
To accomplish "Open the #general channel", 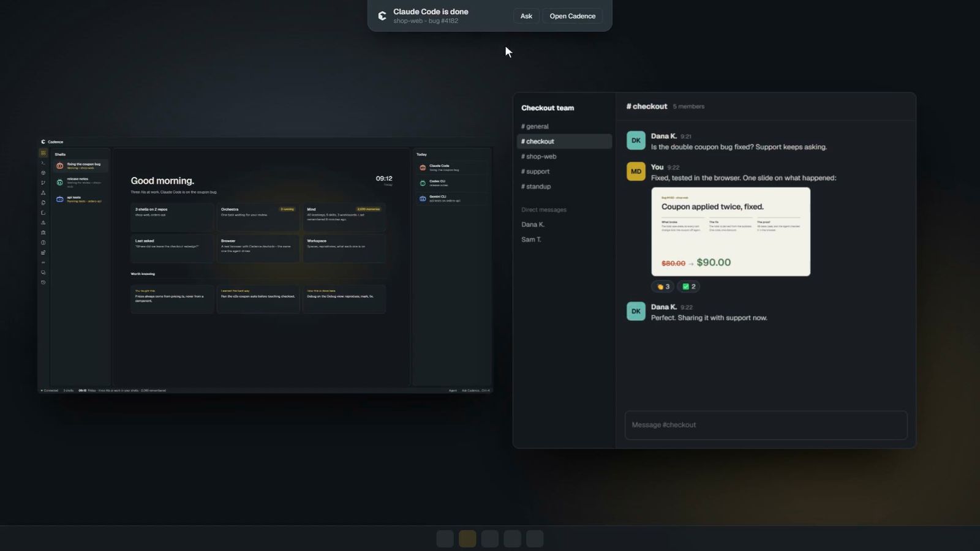I will pos(564,126).
